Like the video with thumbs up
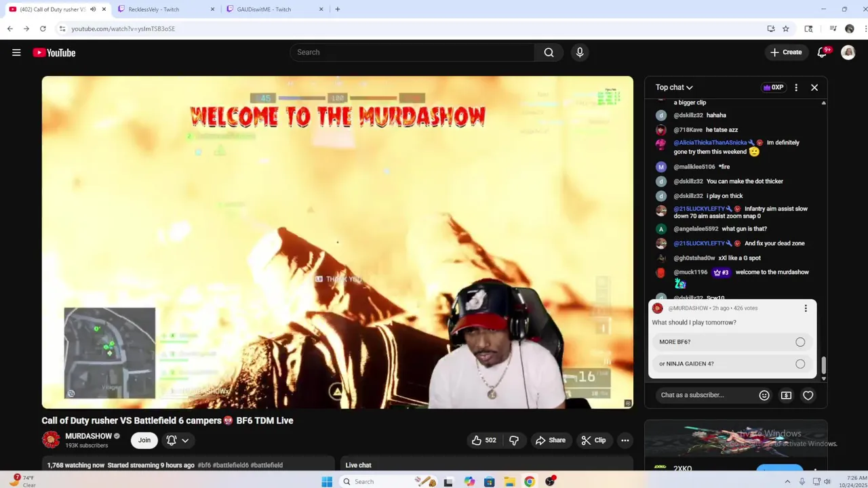Screen dimensions: 868x488 tap(484, 440)
